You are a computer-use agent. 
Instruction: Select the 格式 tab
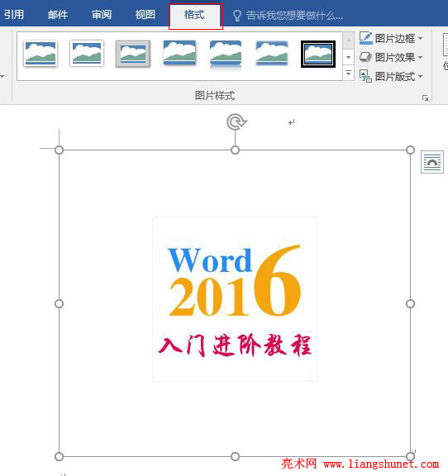[194, 15]
